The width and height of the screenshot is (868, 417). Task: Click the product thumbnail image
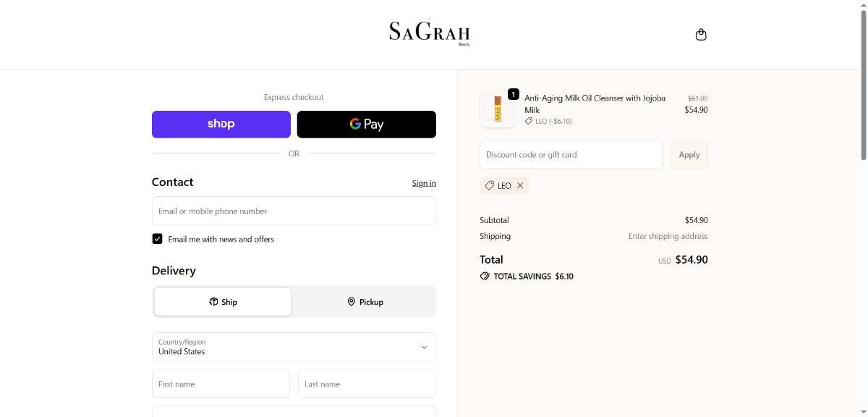498,109
